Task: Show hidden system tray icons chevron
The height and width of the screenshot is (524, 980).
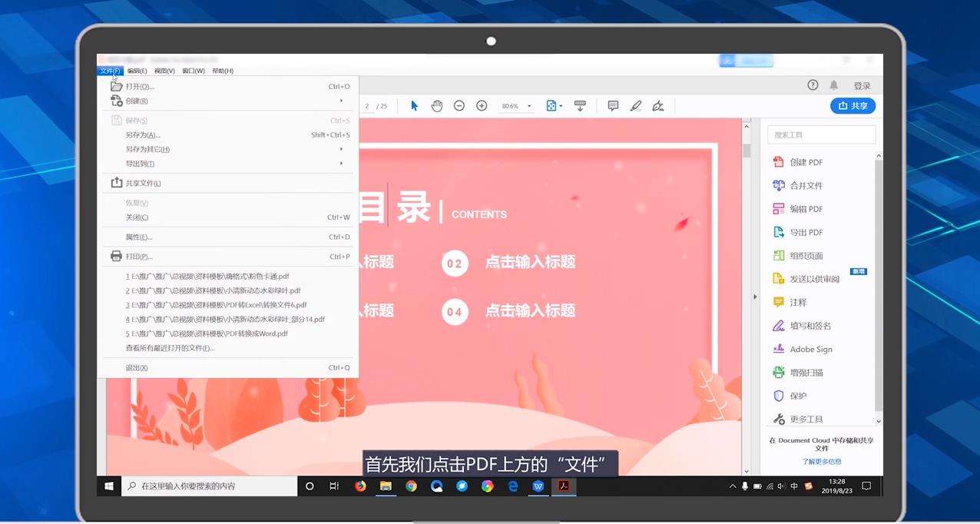Action: [x=731, y=486]
